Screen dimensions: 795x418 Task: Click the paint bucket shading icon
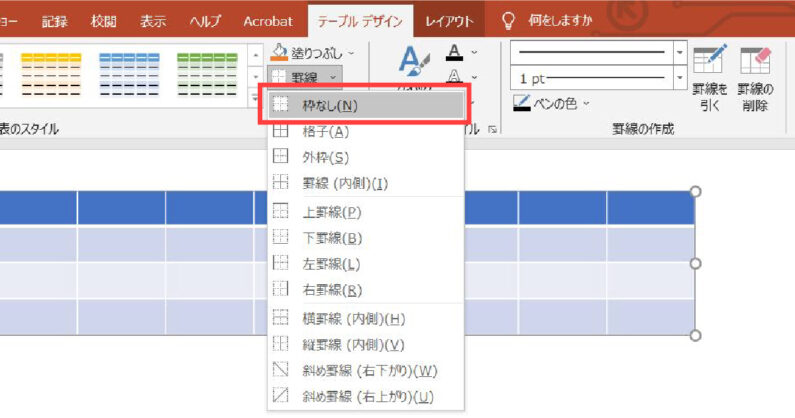tap(279, 52)
